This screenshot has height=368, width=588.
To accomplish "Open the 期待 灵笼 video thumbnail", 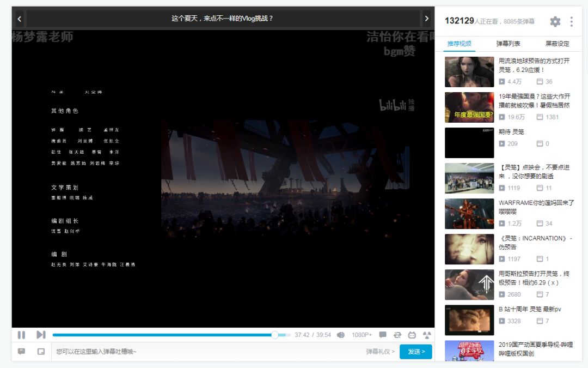I will pyautogui.click(x=469, y=143).
